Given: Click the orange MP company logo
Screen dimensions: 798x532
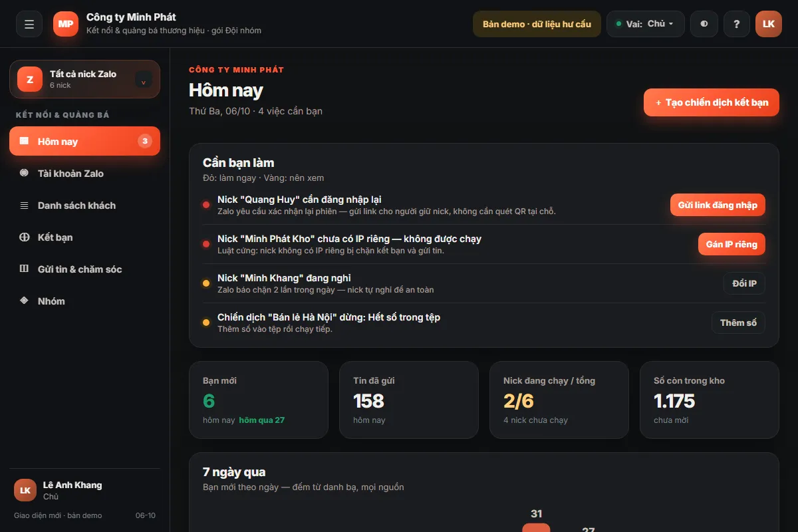Looking at the screenshot, I should tap(66, 24).
